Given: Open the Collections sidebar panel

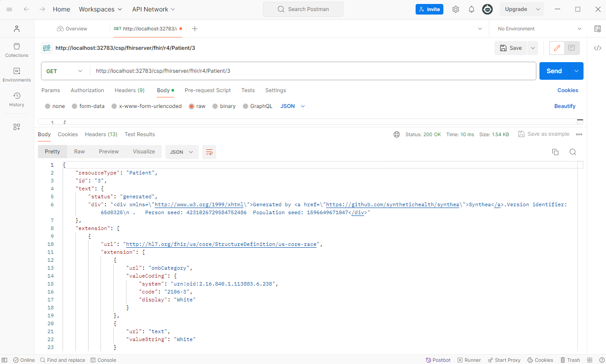Looking at the screenshot, I should (17, 50).
